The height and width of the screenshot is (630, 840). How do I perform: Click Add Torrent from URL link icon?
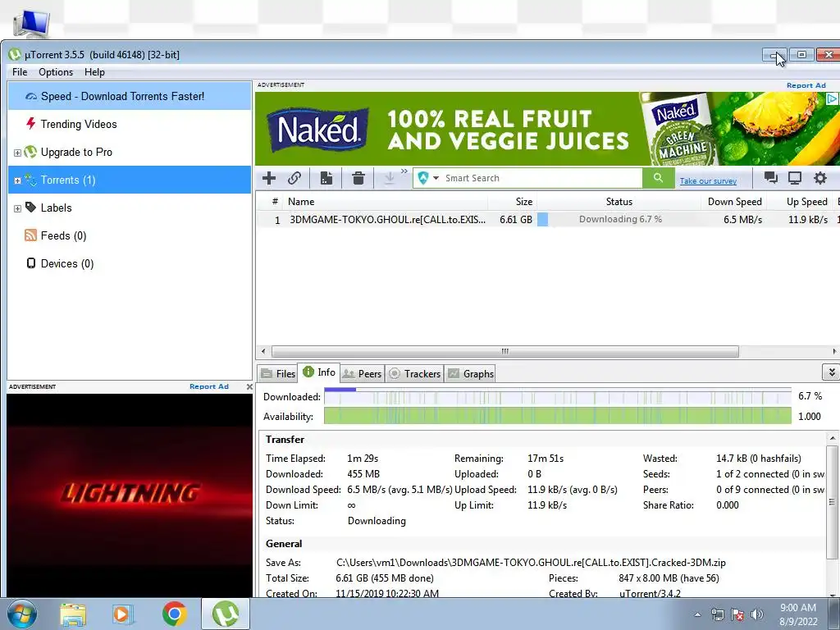tap(294, 178)
